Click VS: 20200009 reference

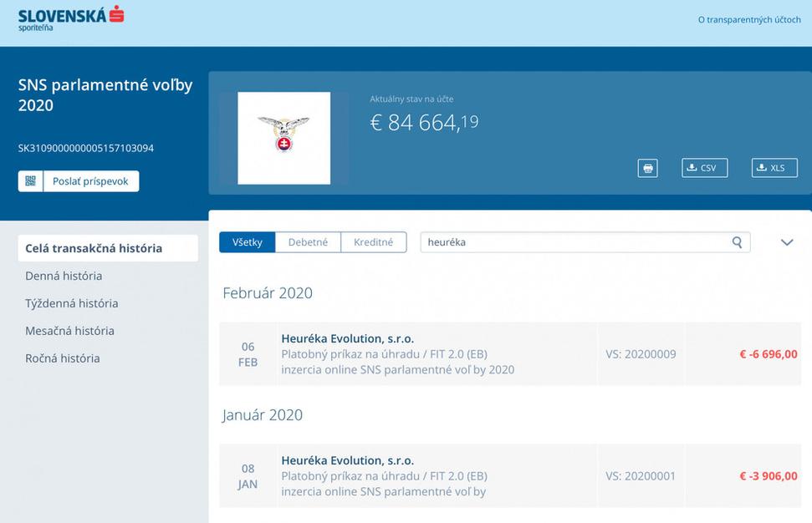641,354
